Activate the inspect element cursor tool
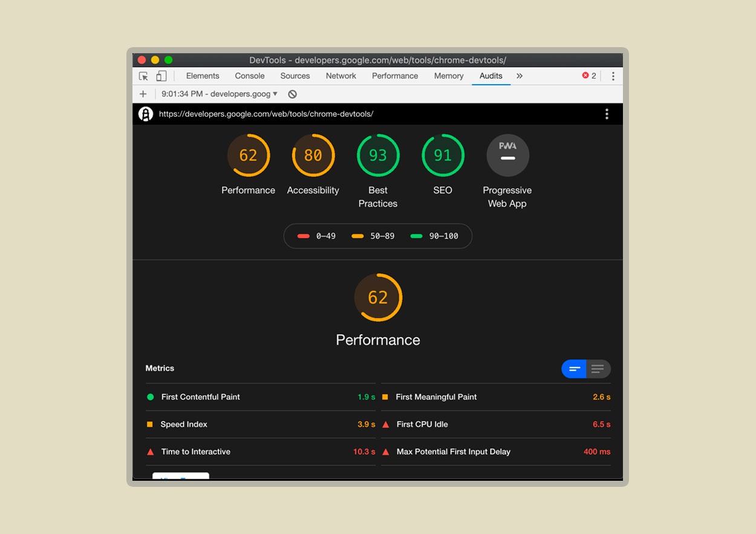This screenshot has height=534, width=756. pyautogui.click(x=143, y=76)
